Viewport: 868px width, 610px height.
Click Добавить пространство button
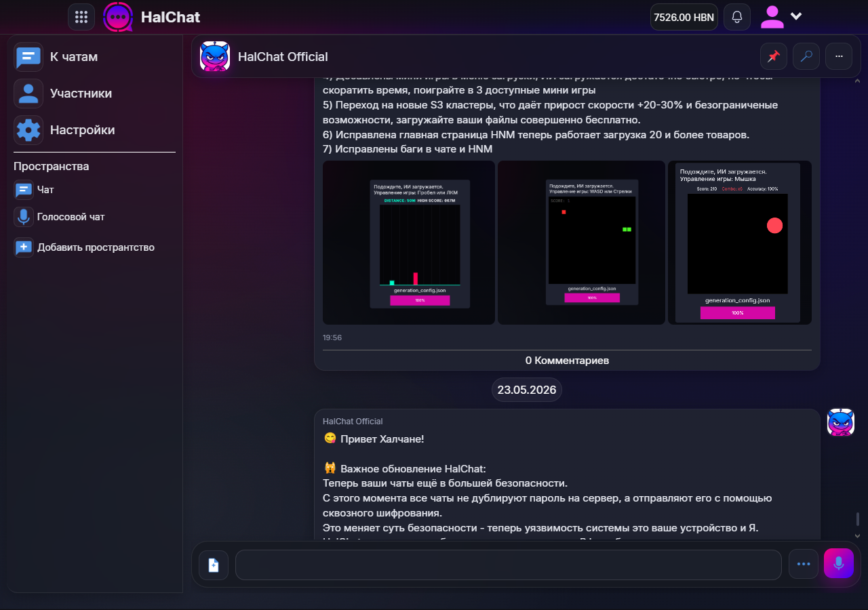[94, 247]
